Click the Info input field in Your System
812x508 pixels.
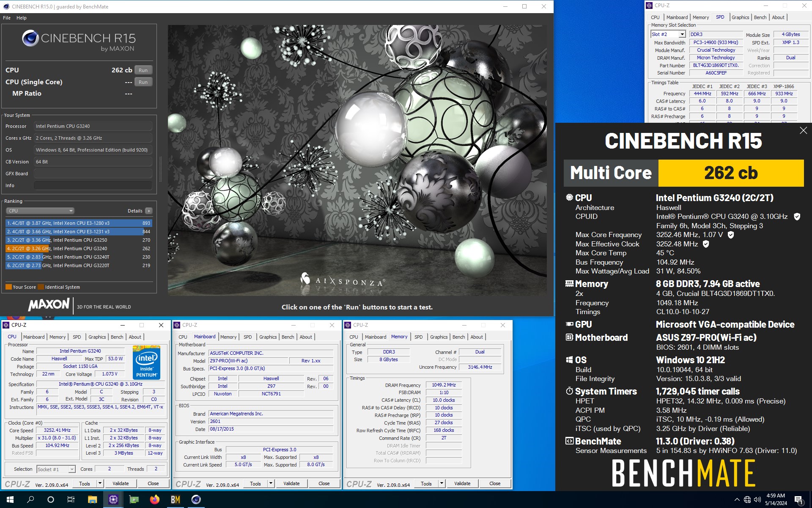[93, 185]
